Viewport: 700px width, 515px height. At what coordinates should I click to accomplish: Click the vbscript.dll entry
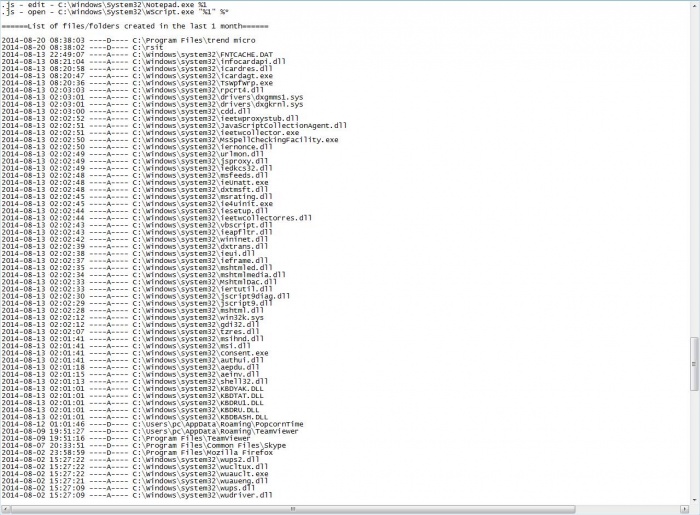click(x=137, y=225)
